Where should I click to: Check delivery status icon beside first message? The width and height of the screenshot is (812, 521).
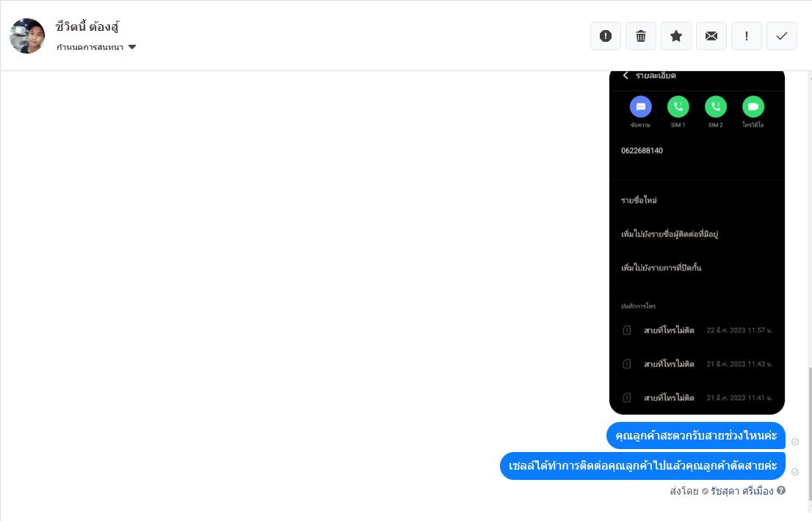point(795,442)
